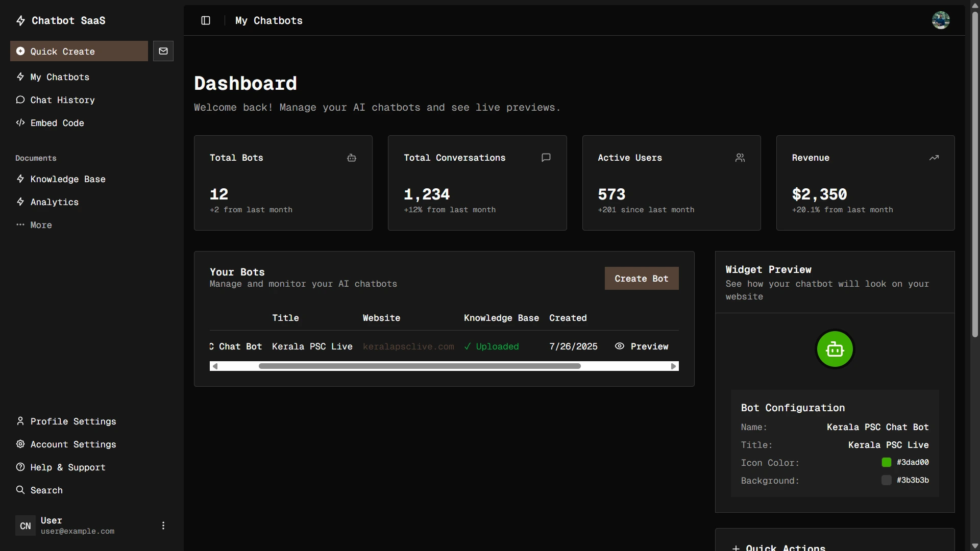The width and height of the screenshot is (980, 551).
Task: Click the Active Users people icon
Action: point(740,158)
